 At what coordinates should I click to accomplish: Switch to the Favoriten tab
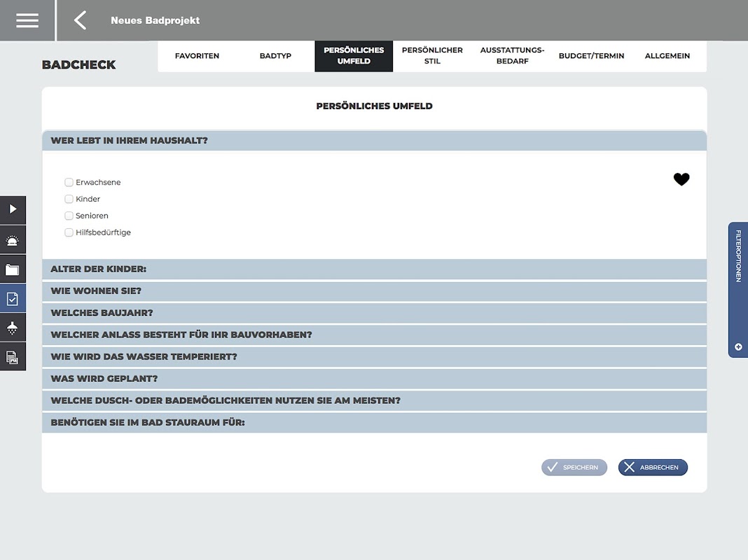point(197,56)
